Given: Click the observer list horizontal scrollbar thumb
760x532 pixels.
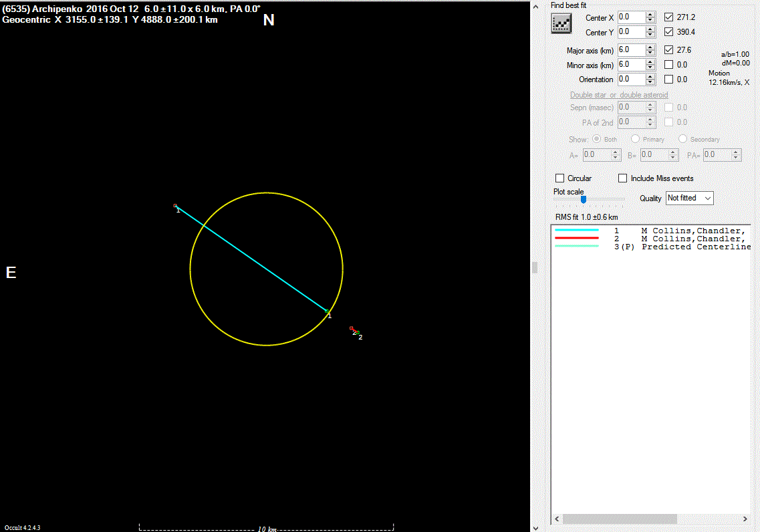Looking at the screenshot, I should point(620,519).
